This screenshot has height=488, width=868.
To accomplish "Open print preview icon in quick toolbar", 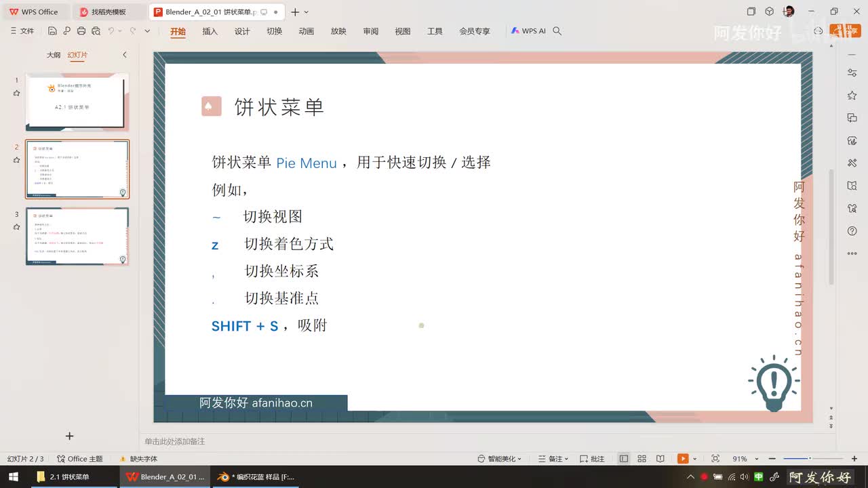I will pos(96,31).
